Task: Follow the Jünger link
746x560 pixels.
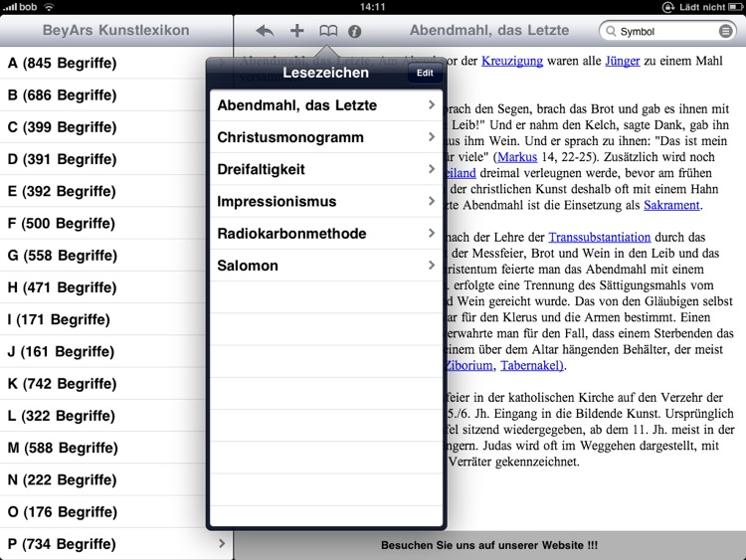Action: coord(623,61)
